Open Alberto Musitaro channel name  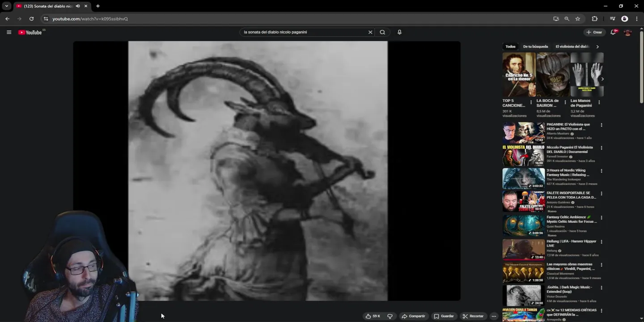(x=557, y=134)
